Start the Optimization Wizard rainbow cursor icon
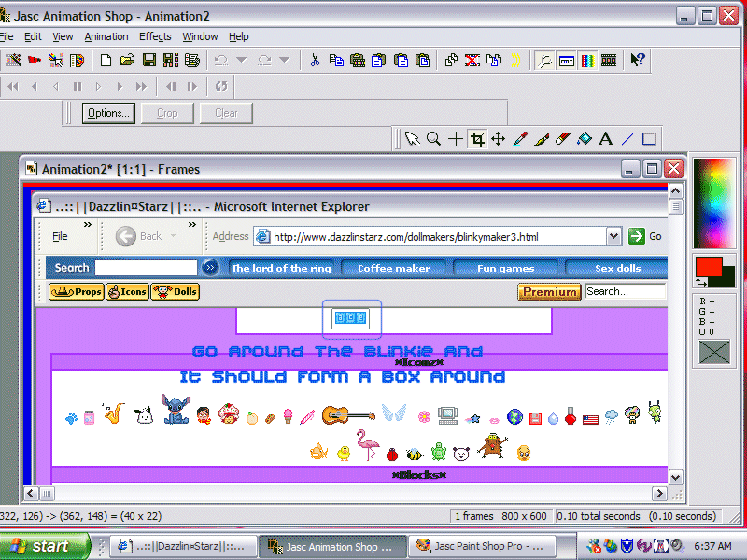This screenshot has height=560, width=747. point(56,60)
